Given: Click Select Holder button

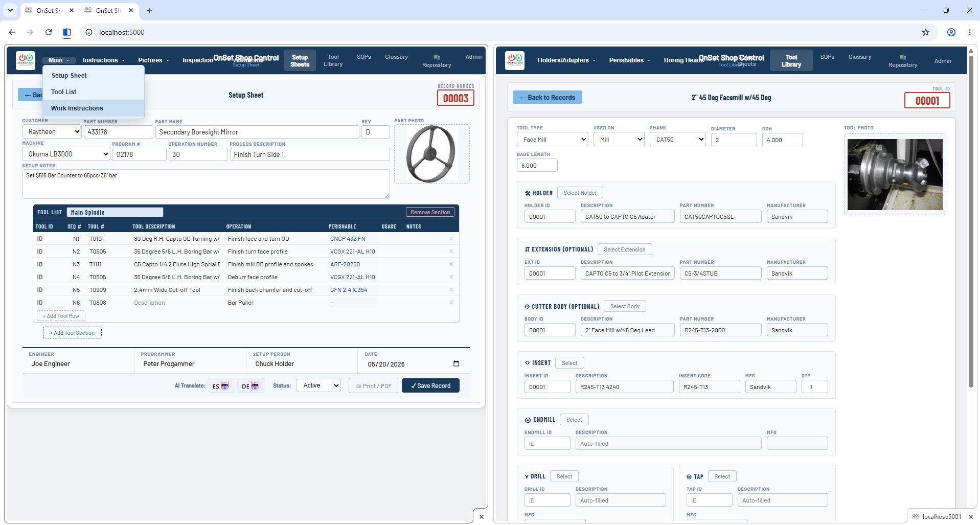Looking at the screenshot, I should point(580,193).
